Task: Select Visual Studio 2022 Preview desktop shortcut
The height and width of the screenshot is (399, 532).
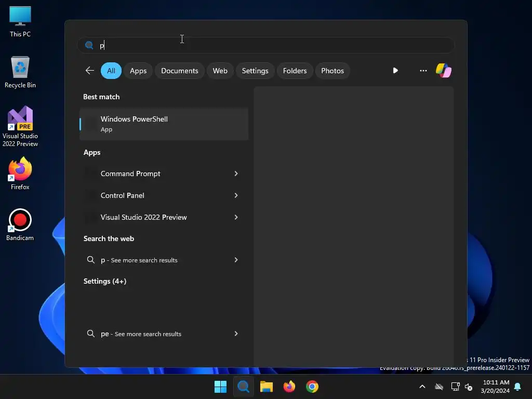Action: point(20,126)
